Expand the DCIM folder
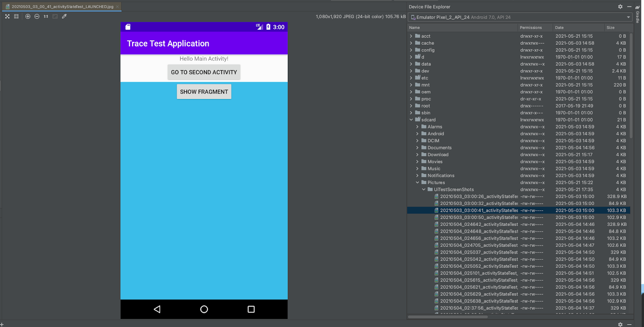This screenshot has height=327, width=644. pos(417,141)
